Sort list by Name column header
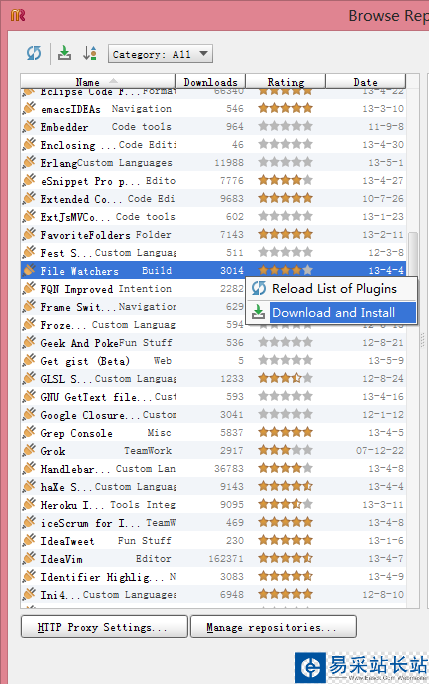This screenshot has height=684, width=429. click(x=98, y=82)
